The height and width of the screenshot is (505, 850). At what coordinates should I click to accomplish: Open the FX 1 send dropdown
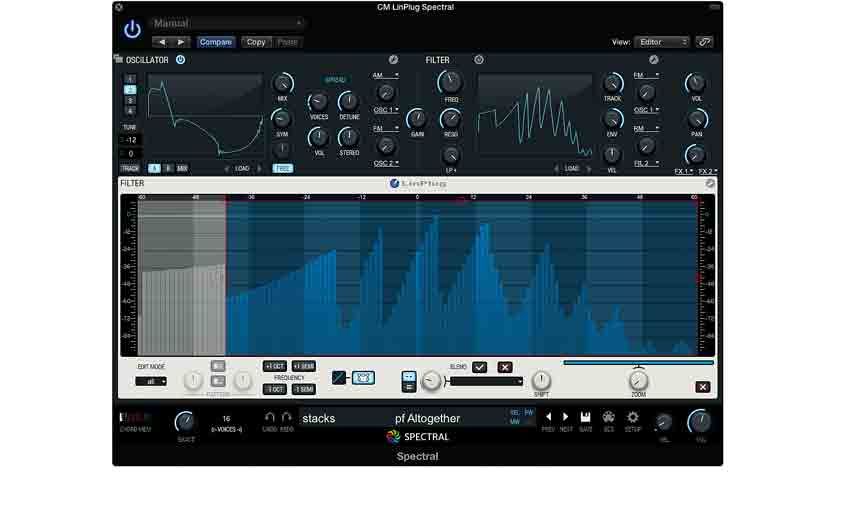click(x=684, y=171)
